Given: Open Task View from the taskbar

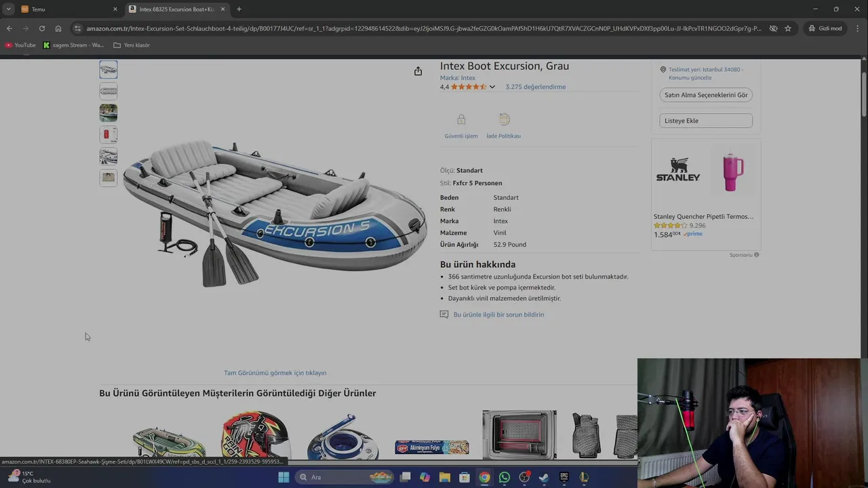Looking at the screenshot, I should (405, 477).
